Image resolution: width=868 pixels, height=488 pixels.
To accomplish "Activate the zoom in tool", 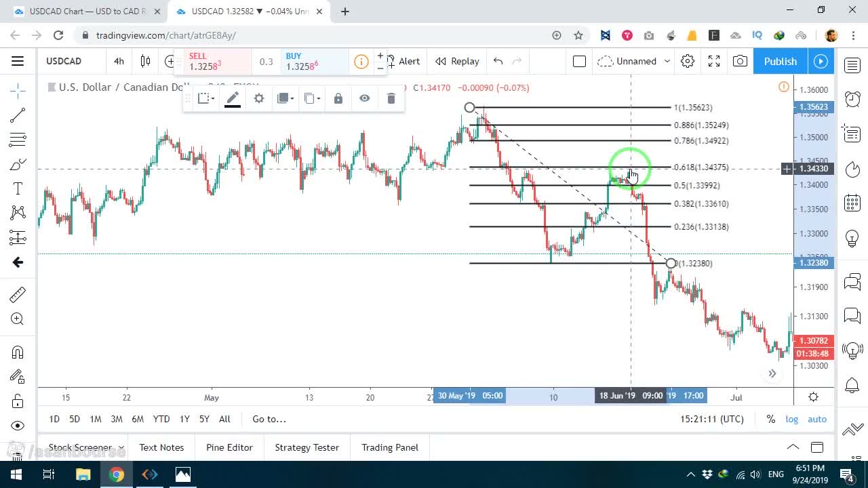I will click(18, 319).
